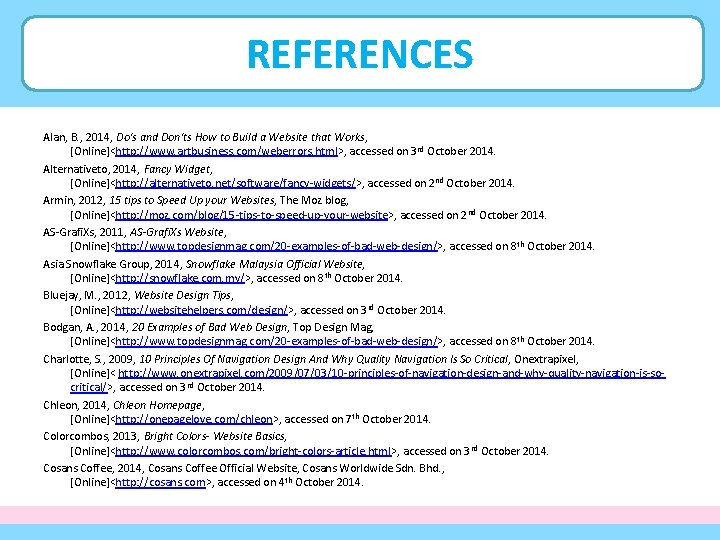Image resolution: width=720 pixels, height=540 pixels.
Task: Click 'Cosans Worldwide Sdn. Bhd.' text
Action: coord(372,468)
